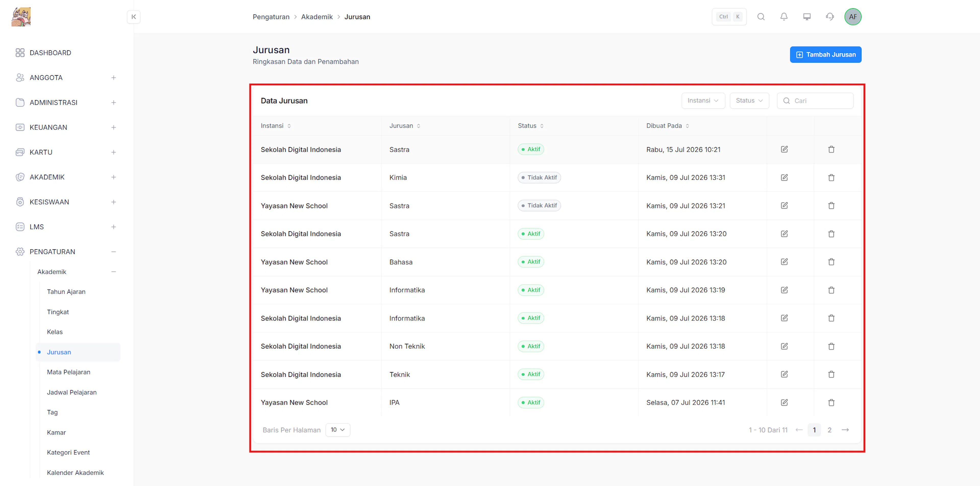Open Mata Pelajaran settings page
This screenshot has height=486, width=980.
[68, 372]
